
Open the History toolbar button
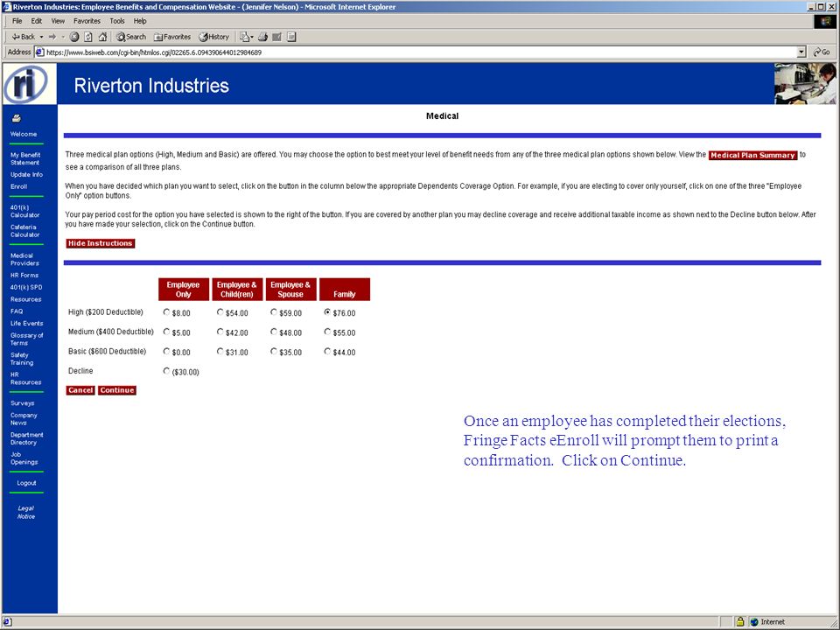click(x=213, y=37)
